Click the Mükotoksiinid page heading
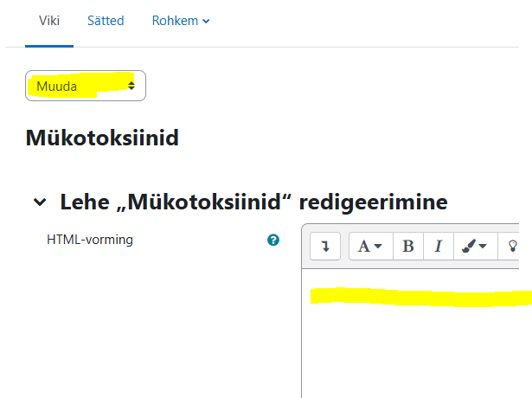532x398 pixels. tap(102, 138)
